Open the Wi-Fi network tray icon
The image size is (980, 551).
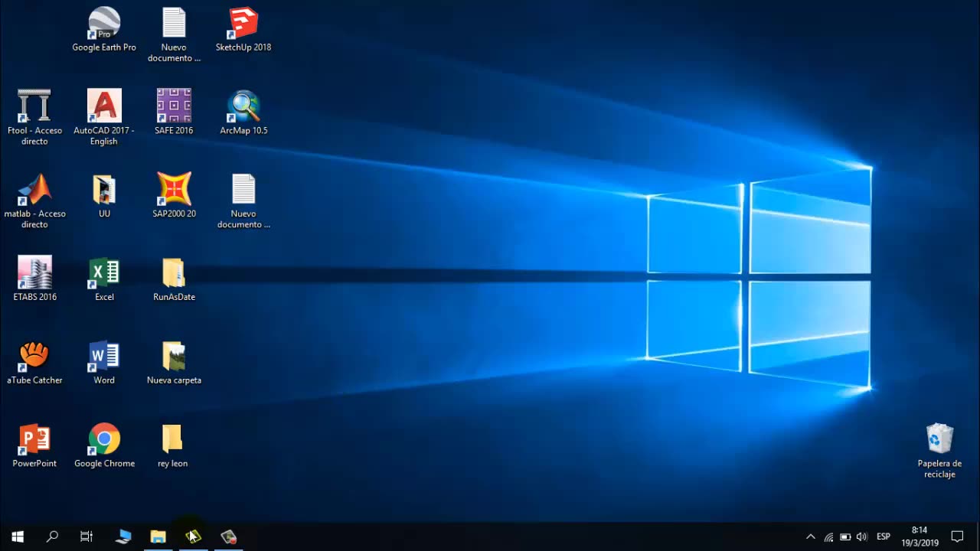[828, 536]
